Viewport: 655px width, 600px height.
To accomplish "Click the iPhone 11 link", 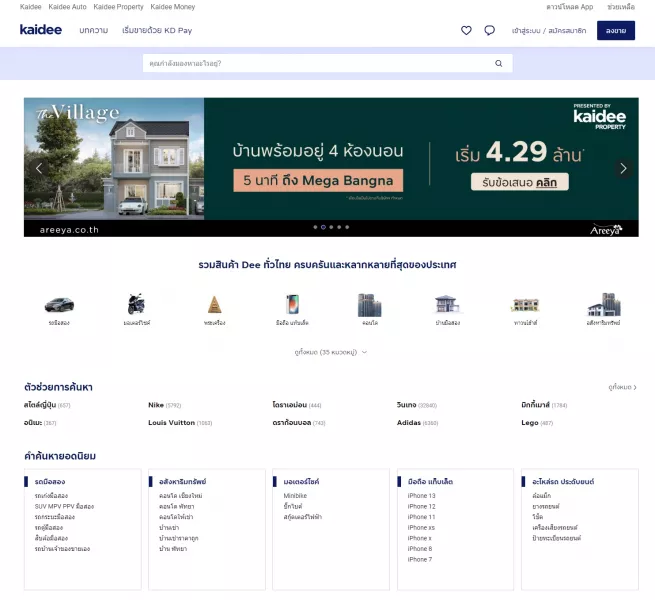I will point(421,517).
